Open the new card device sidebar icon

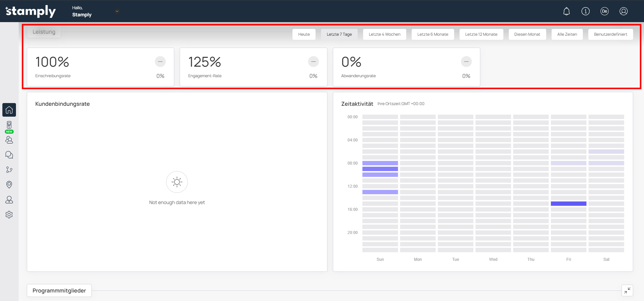pyautogui.click(x=9, y=125)
